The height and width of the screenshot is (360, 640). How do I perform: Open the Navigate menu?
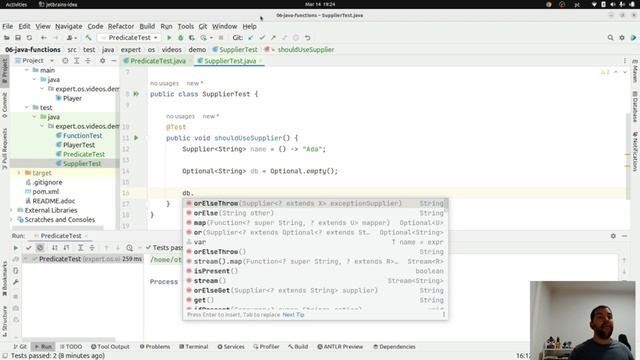(x=69, y=26)
